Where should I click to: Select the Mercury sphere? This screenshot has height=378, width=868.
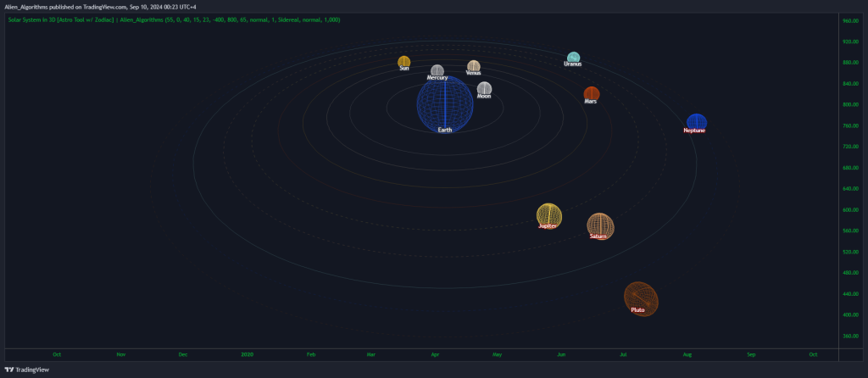[x=437, y=71]
